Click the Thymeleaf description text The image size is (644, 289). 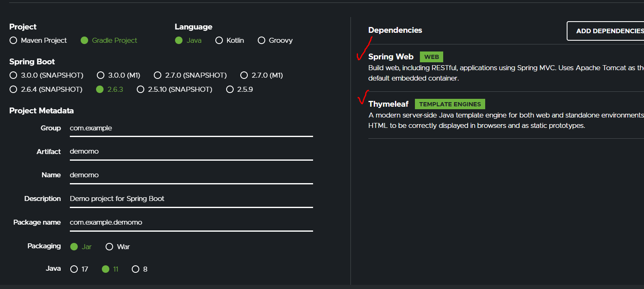[506, 120]
